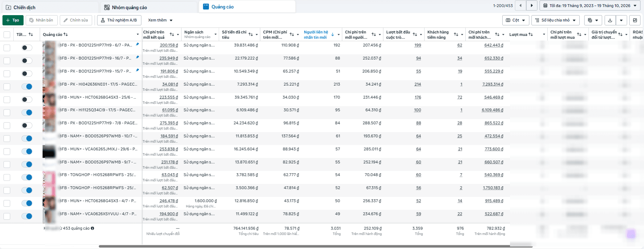Sort by Số tiền đã chi tiêu column
Screen dimensions: 644x249
[251, 35]
